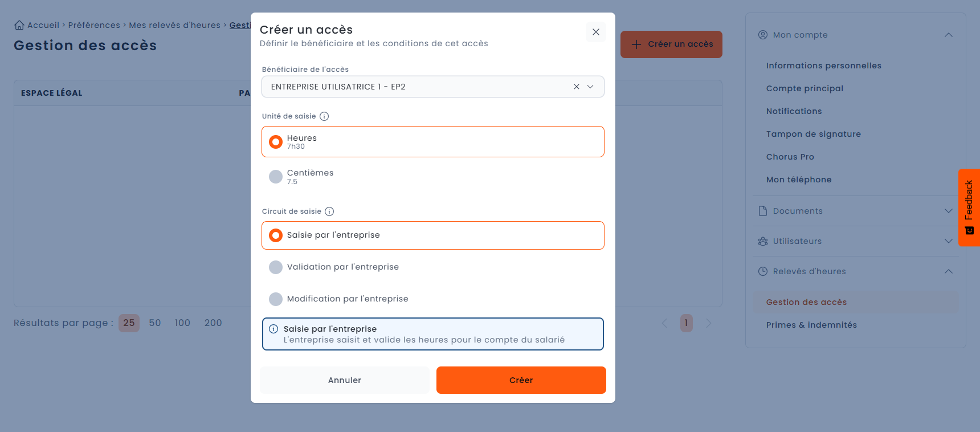This screenshot has width=980, height=432.
Task: Select the Centièmes radio option
Action: [x=433, y=177]
